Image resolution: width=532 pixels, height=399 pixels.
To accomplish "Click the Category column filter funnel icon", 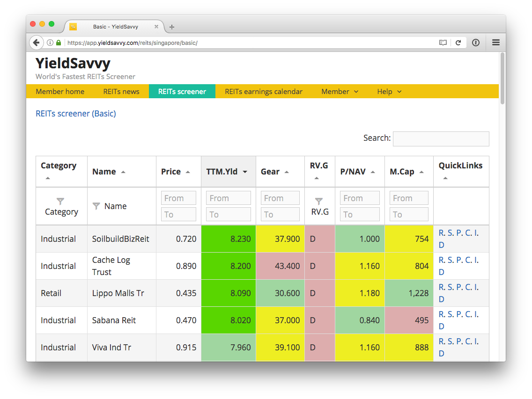I will click(x=60, y=201).
